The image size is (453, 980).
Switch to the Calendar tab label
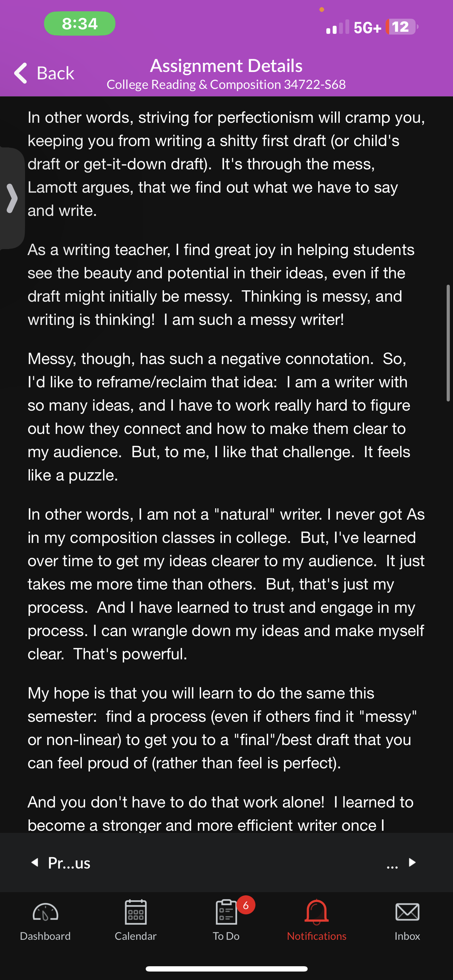[136, 936]
